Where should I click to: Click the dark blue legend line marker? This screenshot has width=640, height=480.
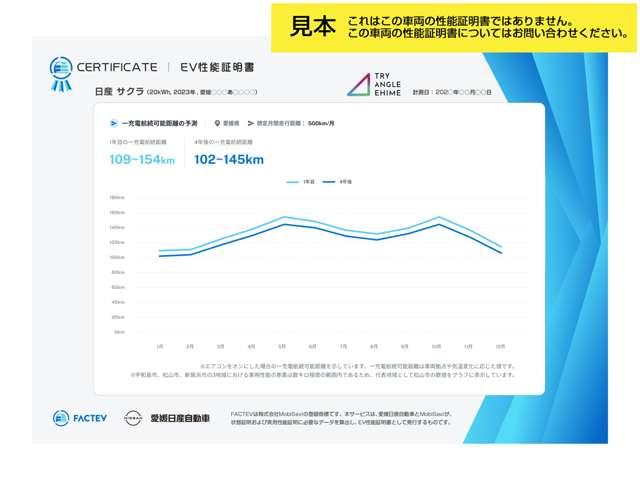click(329, 182)
